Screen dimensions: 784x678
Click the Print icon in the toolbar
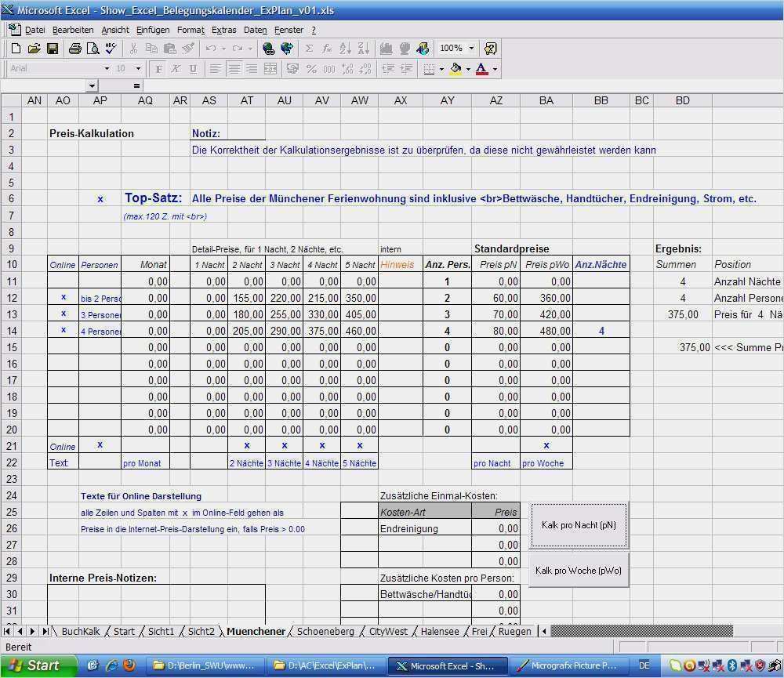(74, 49)
